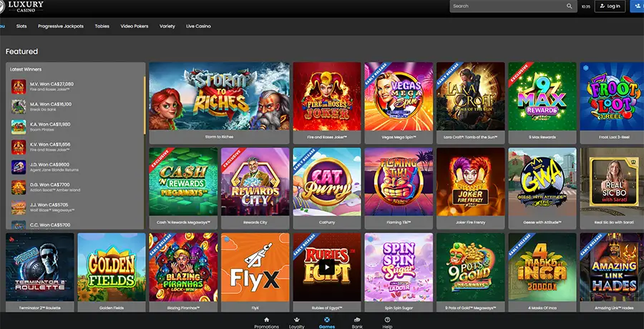Image resolution: width=644 pixels, height=329 pixels.
Task: Click Fire and Roses Joker winner icon for M.V.
Action: 19,87
